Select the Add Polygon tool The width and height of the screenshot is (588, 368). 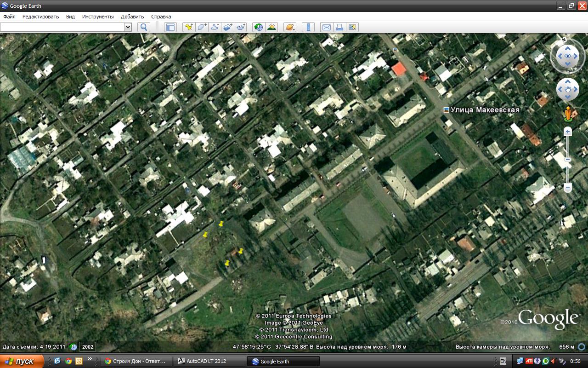(x=202, y=27)
